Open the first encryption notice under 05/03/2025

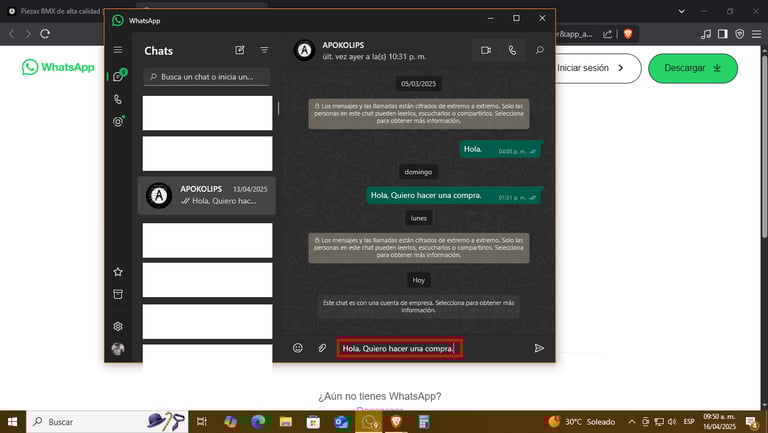[419, 114]
